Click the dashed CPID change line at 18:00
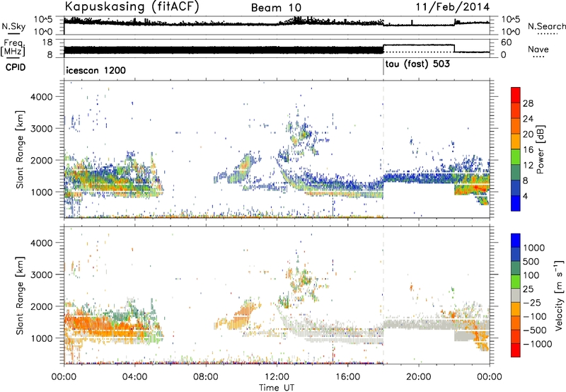Viewport: 566px width, 392px height. tap(383, 149)
